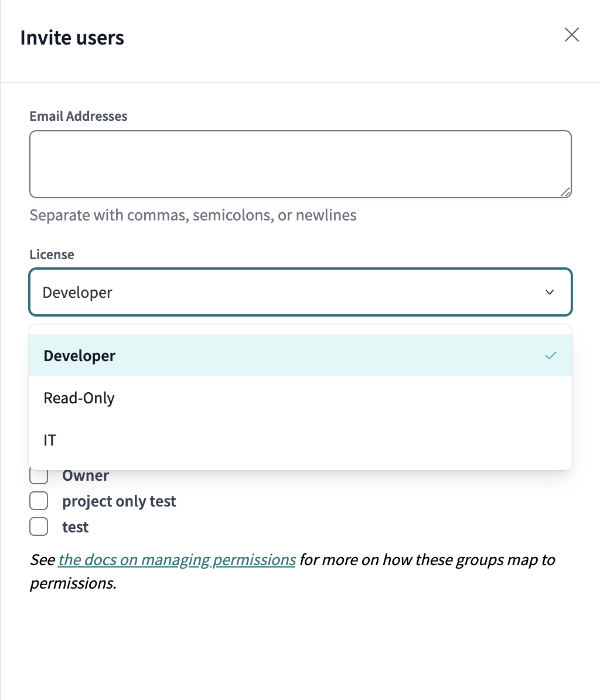
Task: Open the License dropdown
Action: pyautogui.click(x=301, y=292)
